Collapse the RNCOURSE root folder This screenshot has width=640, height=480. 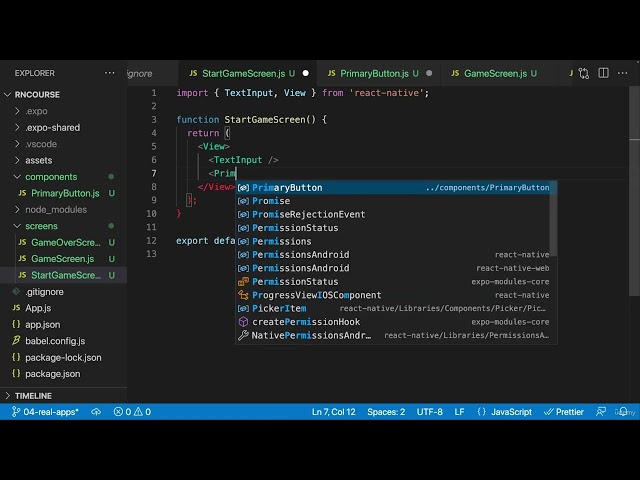click(40, 94)
